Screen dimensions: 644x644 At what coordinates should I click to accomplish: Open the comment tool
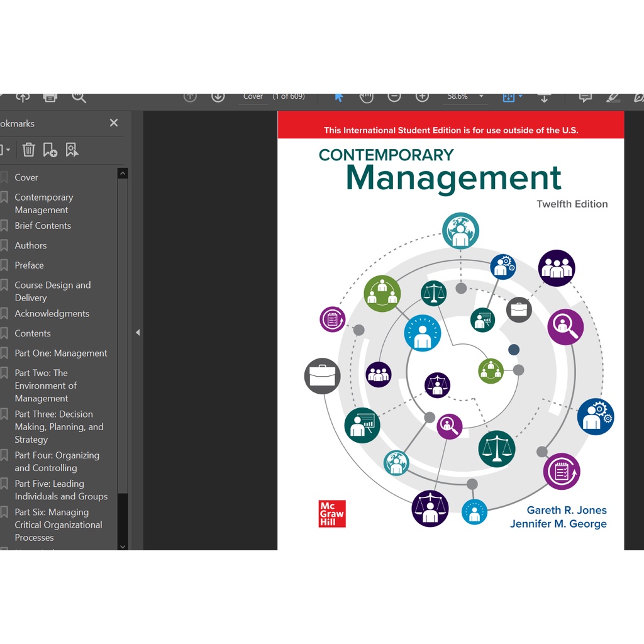pyautogui.click(x=585, y=97)
